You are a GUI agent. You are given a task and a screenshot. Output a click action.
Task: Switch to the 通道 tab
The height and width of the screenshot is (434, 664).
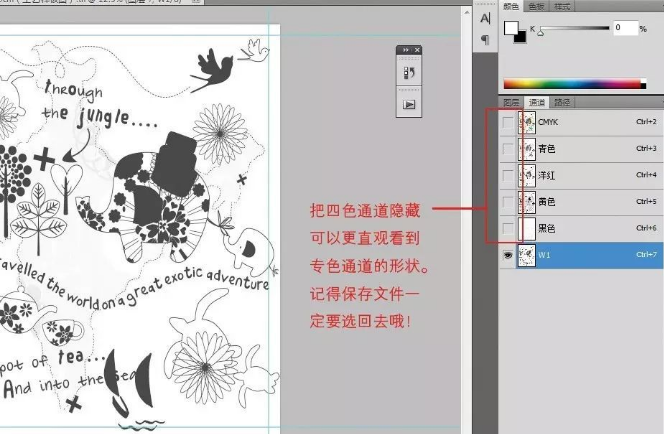tap(537, 102)
